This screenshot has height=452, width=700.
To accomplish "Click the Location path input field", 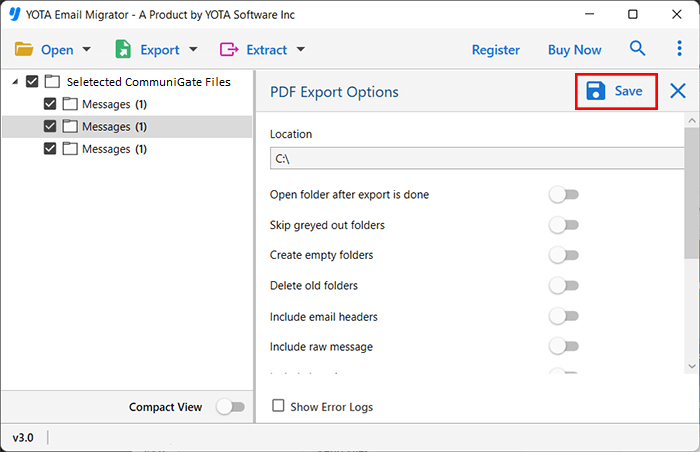I will coord(476,158).
